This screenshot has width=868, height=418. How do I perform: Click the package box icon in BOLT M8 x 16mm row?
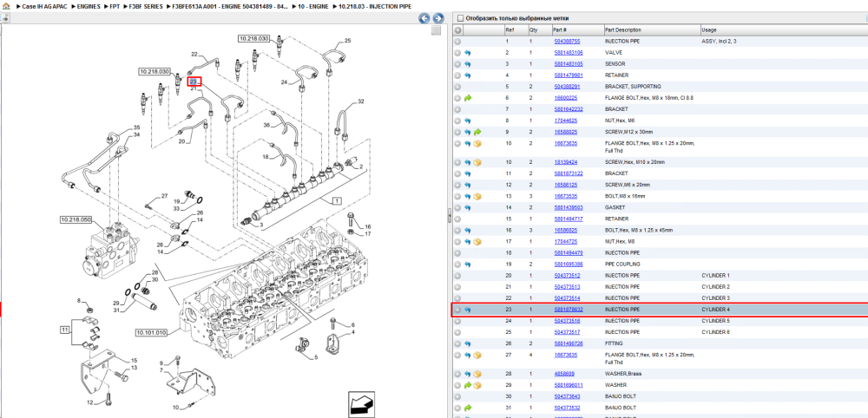[477, 196]
